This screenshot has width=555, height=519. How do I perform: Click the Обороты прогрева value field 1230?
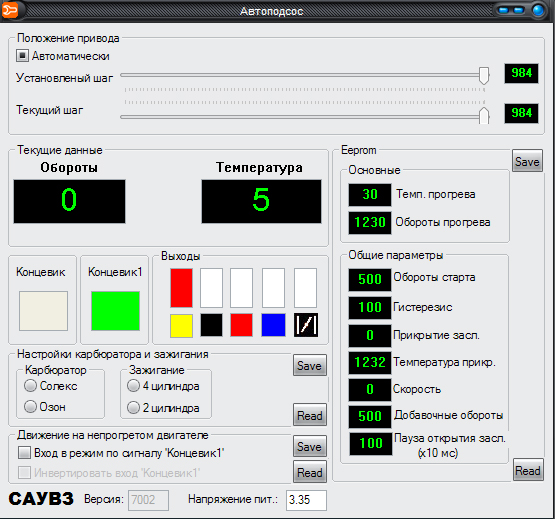point(370,222)
